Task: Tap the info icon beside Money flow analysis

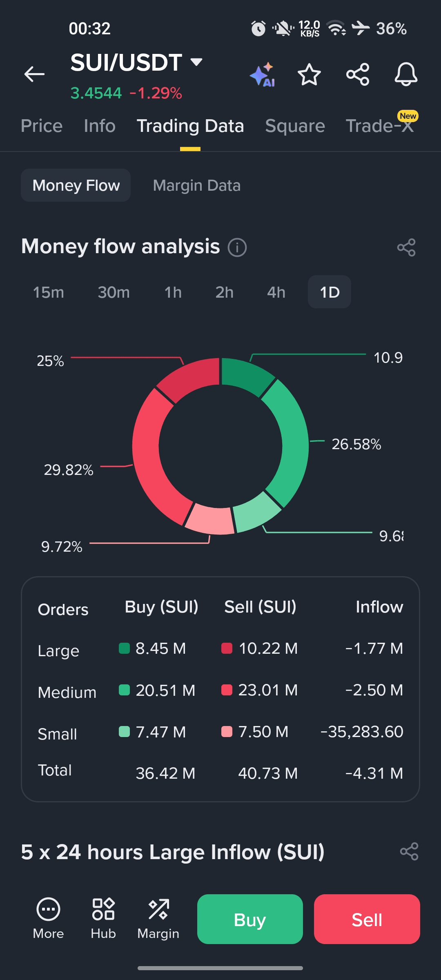Action: (x=237, y=247)
